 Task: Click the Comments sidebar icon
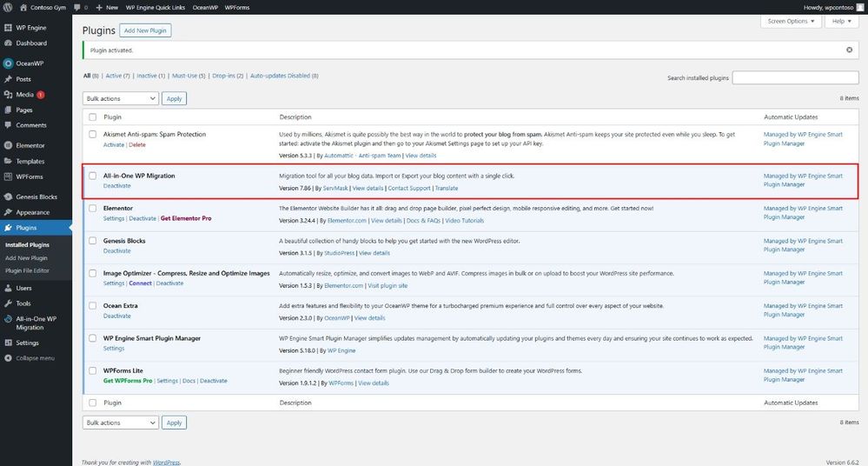pyautogui.click(x=8, y=125)
